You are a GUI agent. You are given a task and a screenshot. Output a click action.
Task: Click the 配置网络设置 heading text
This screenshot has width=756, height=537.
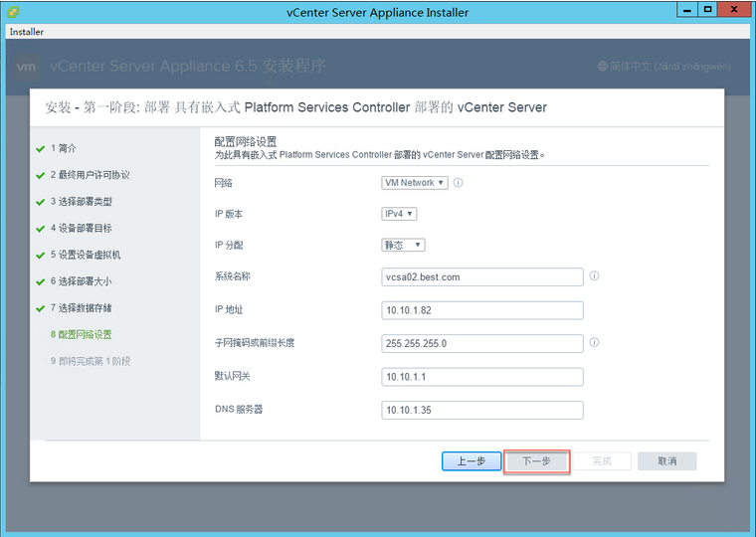click(246, 142)
